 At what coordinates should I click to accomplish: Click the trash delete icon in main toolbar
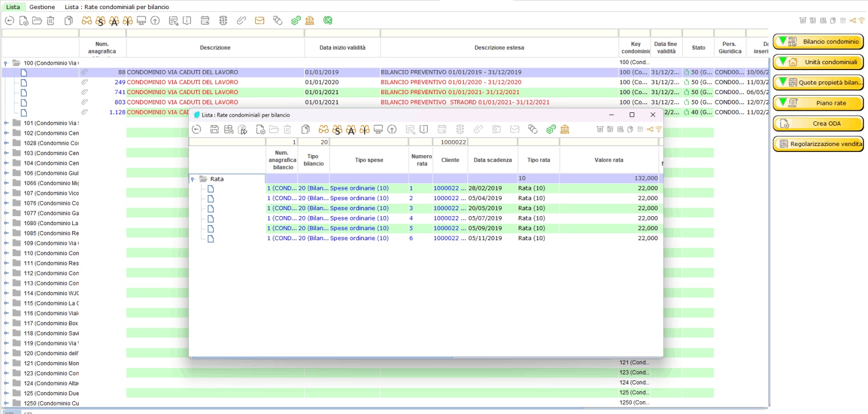coord(51,21)
